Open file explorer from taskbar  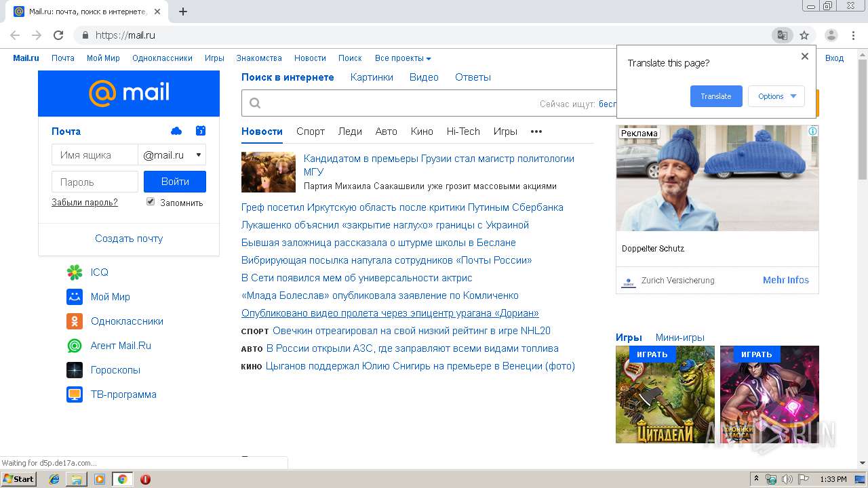point(77,479)
